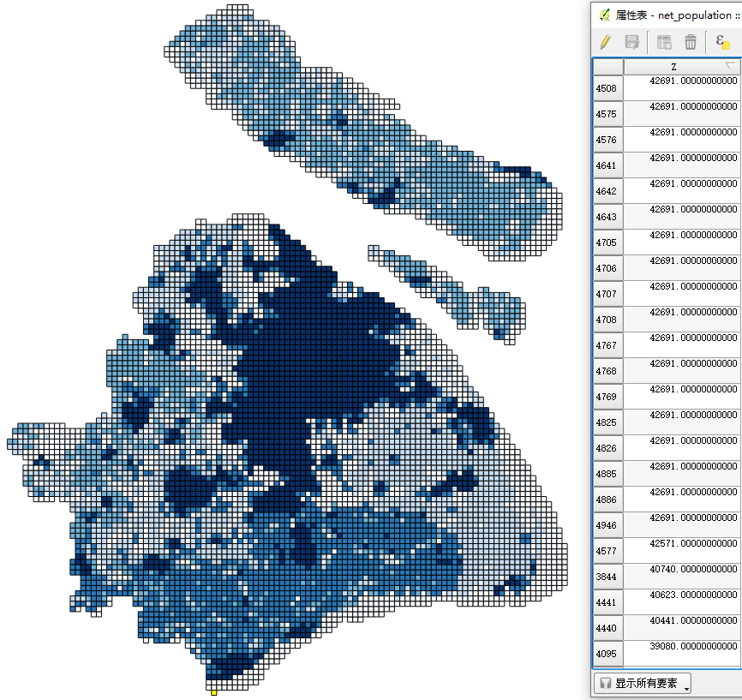Select row header 4575

[x=608, y=114]
